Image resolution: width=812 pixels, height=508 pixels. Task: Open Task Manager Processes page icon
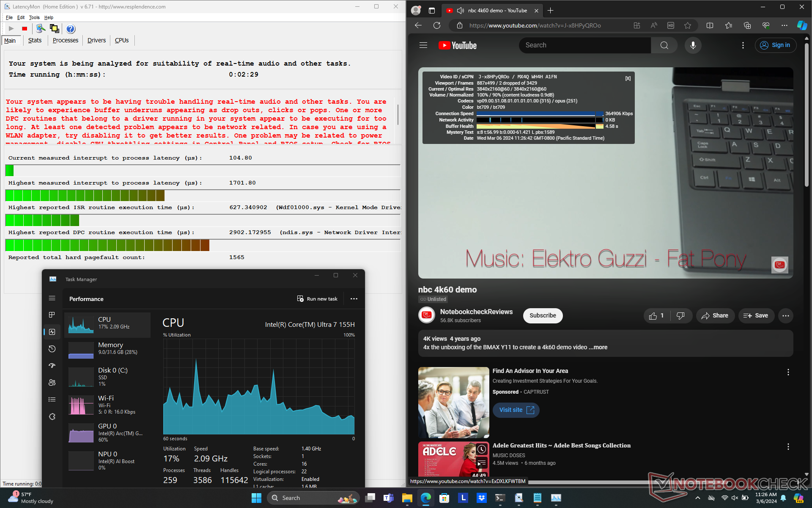[52, 315]
